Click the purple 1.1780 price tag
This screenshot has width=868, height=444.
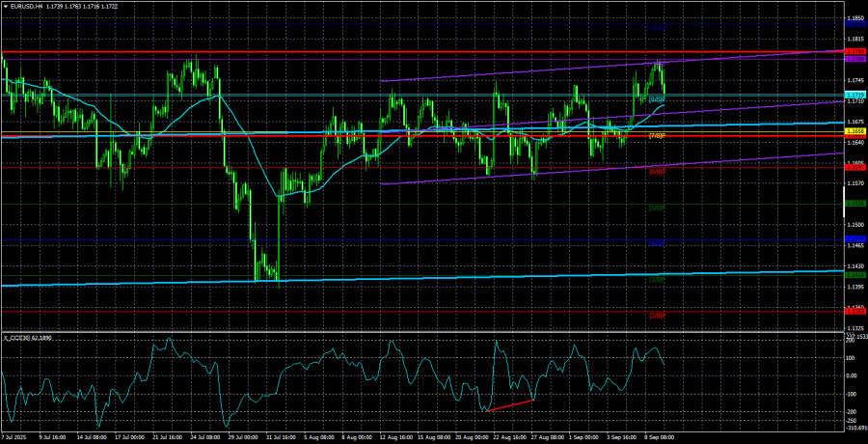tap(854, 59)
